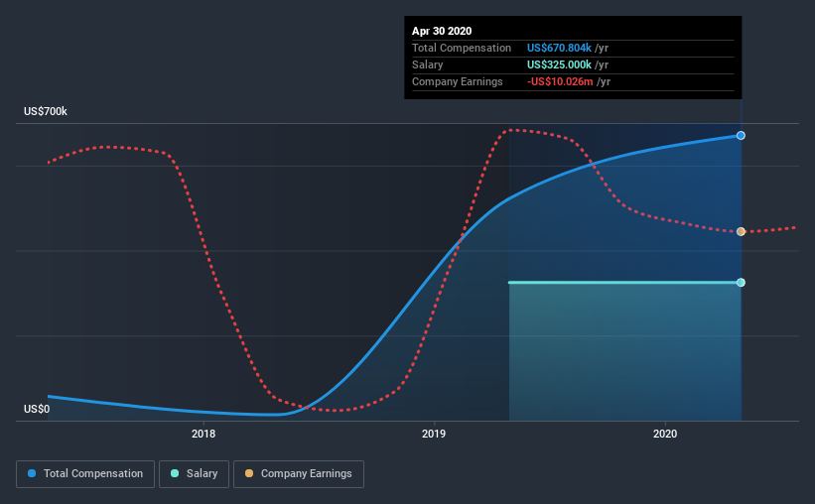
Task: Click the 2019 x-axis label
Action: pos(434,434)
